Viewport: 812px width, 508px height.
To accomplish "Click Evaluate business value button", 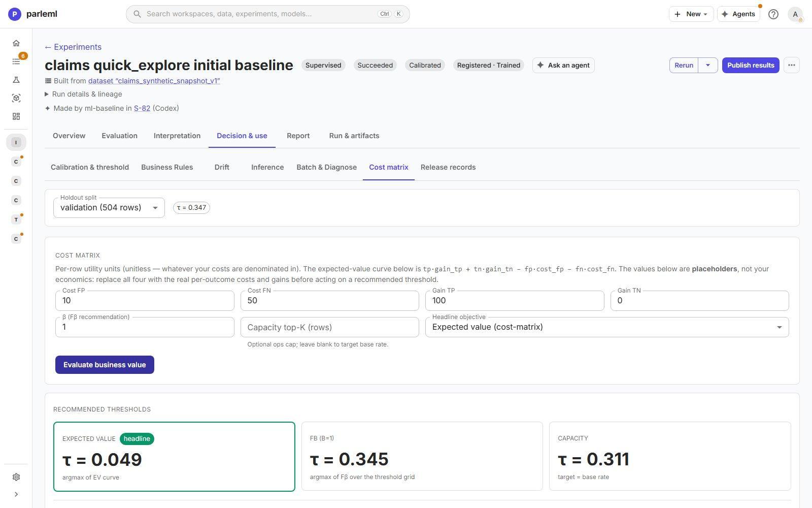I will pos(105,365).
